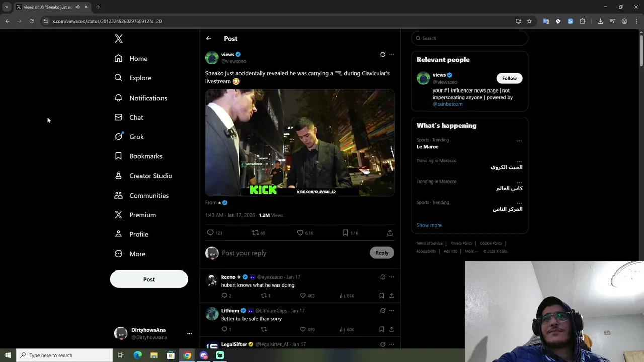Click the large Post button
Viewport: 644px width, 362px height.
pos(149,279)
